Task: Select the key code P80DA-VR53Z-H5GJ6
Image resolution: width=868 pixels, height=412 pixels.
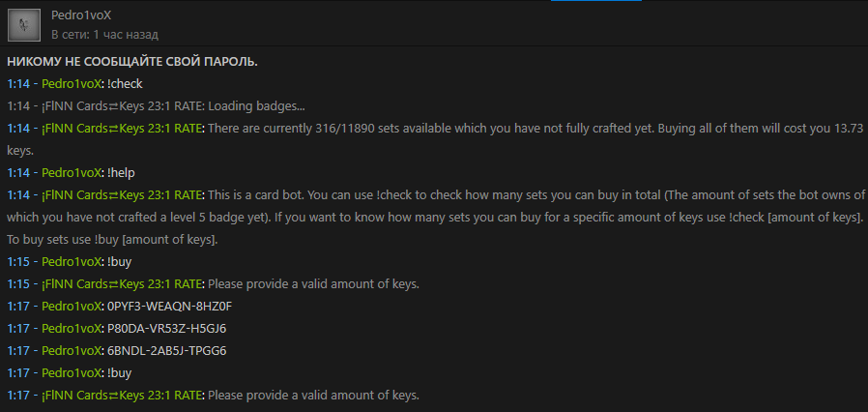Action: (167, 329)
